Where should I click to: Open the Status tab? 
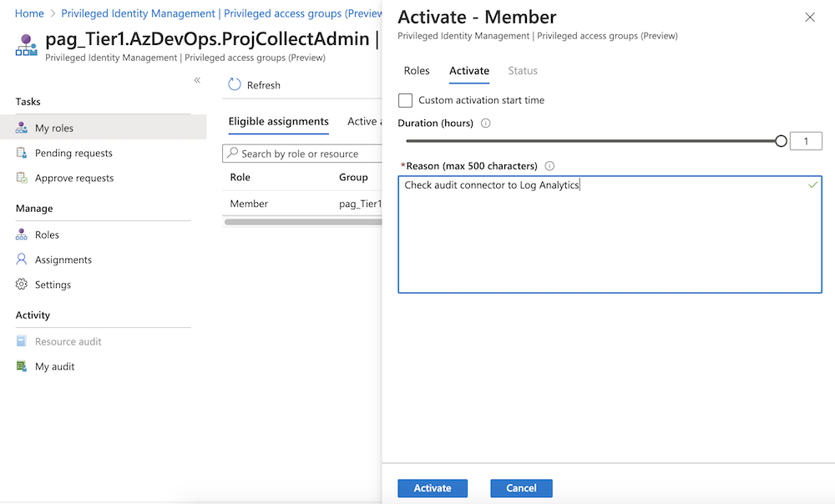coord(523,71)
